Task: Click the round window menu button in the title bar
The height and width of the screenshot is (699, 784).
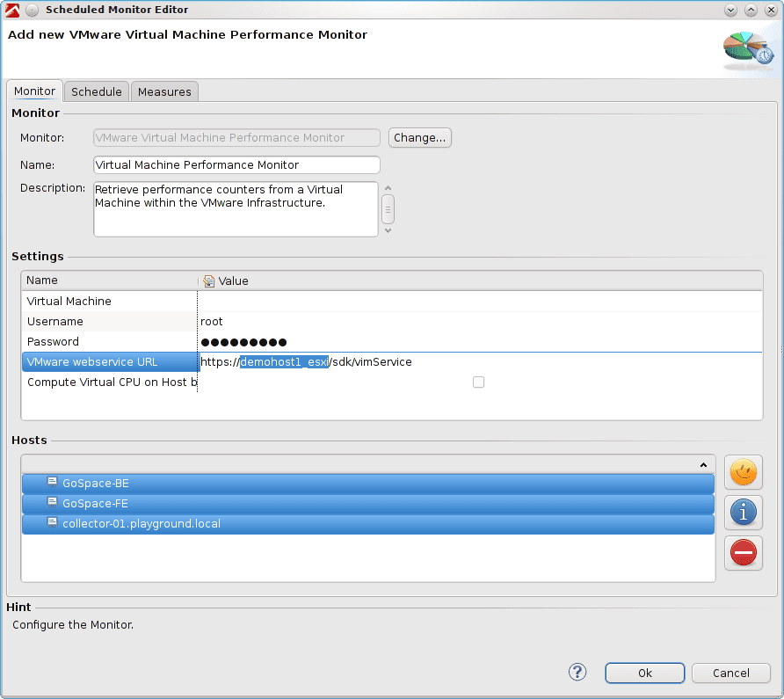Action: tap(32, 10)
